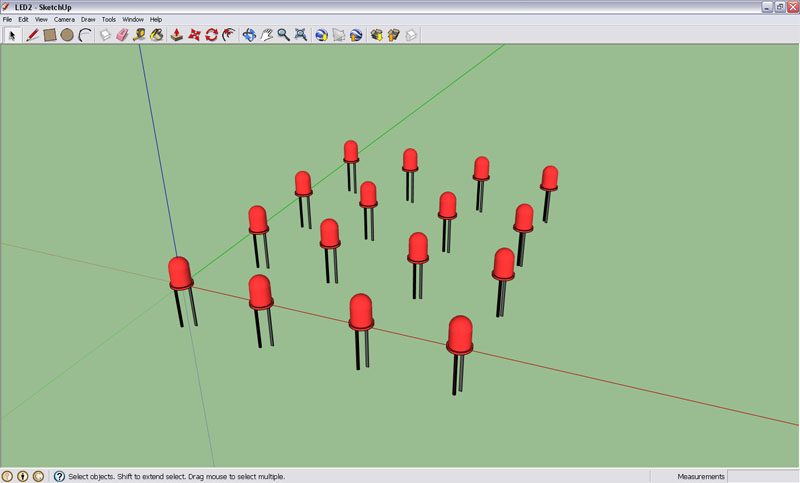Image resolution: width=800 pixels, height=483 pixels.
Task: Open the Edit menu
Action: [23, 19]
